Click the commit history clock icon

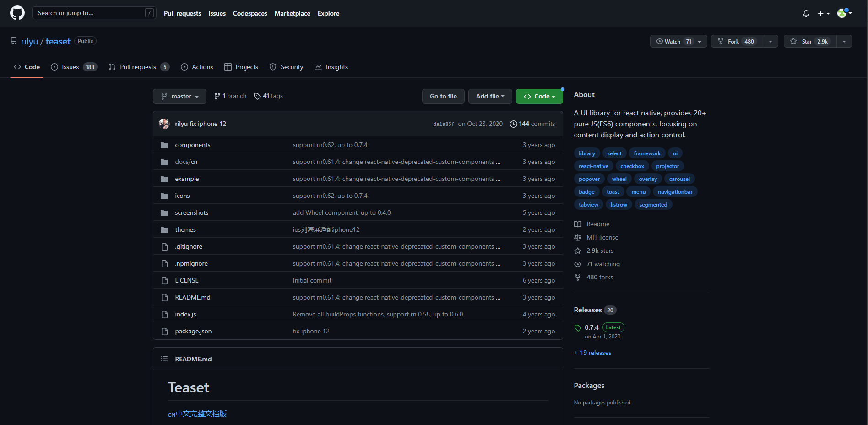pyautogui.click(x=514, y=124)
